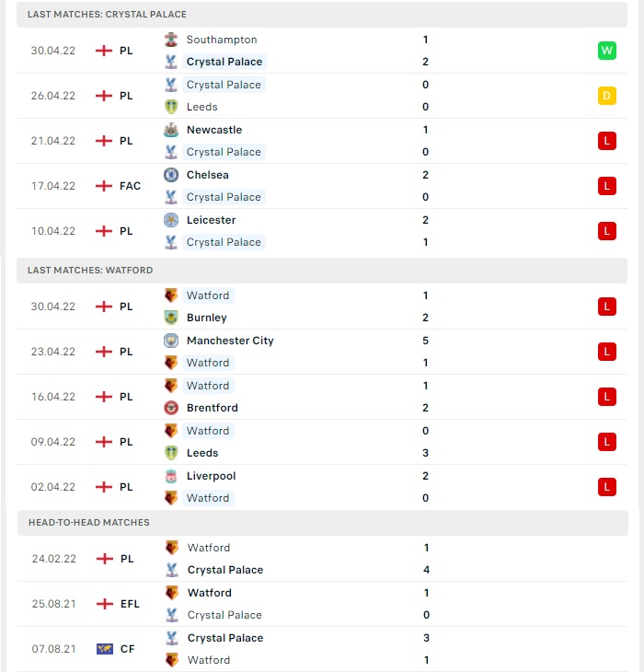Click the Manchester City club crest
The image size is (644, 672).
point(171,341)
